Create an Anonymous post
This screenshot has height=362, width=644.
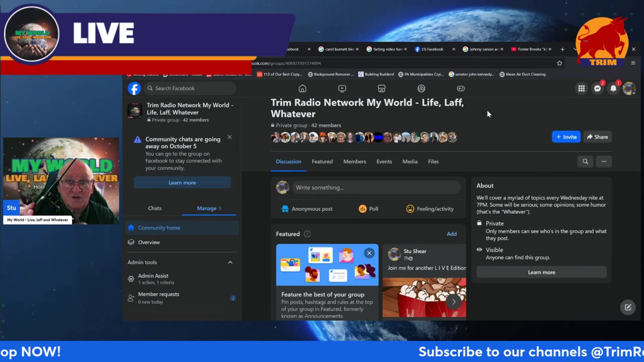pyautogui.click(x=307, y=209)
